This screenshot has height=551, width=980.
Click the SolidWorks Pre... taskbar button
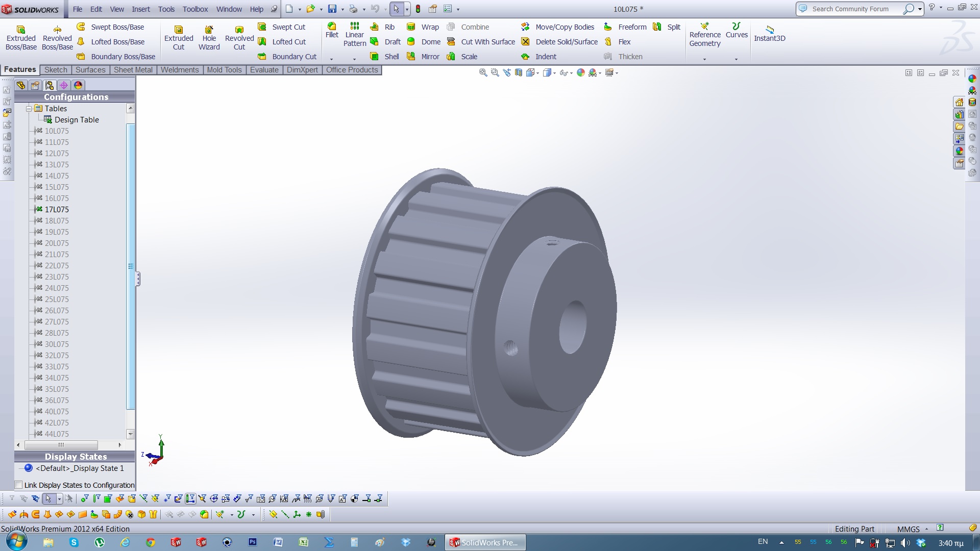point(484,542)
